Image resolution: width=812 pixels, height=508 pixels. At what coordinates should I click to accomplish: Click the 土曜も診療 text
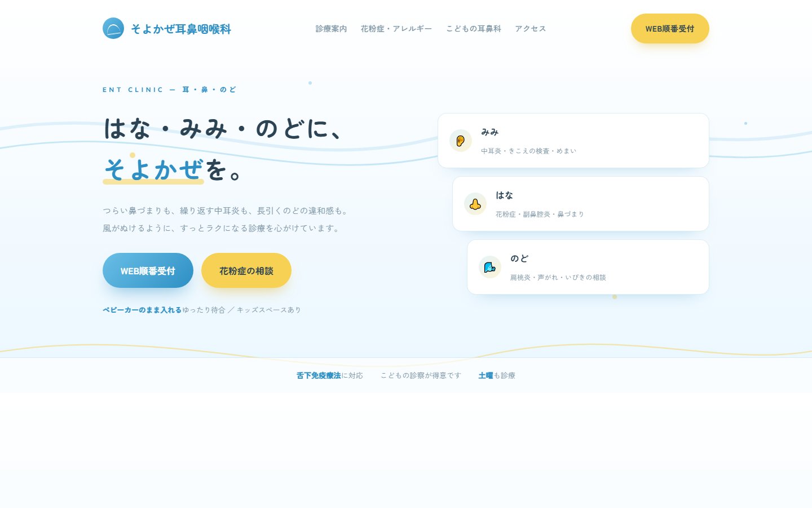(x=497, y=375)
